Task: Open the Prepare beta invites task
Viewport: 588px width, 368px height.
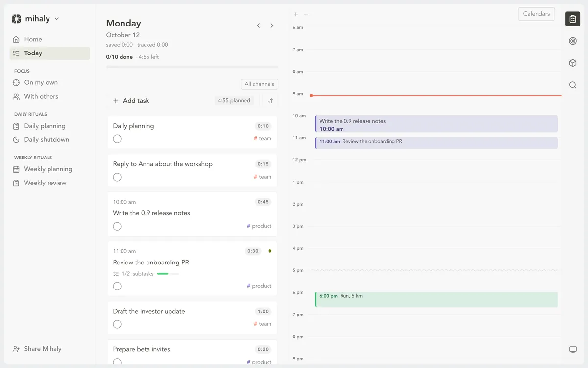Action: [x=142, y=350]
